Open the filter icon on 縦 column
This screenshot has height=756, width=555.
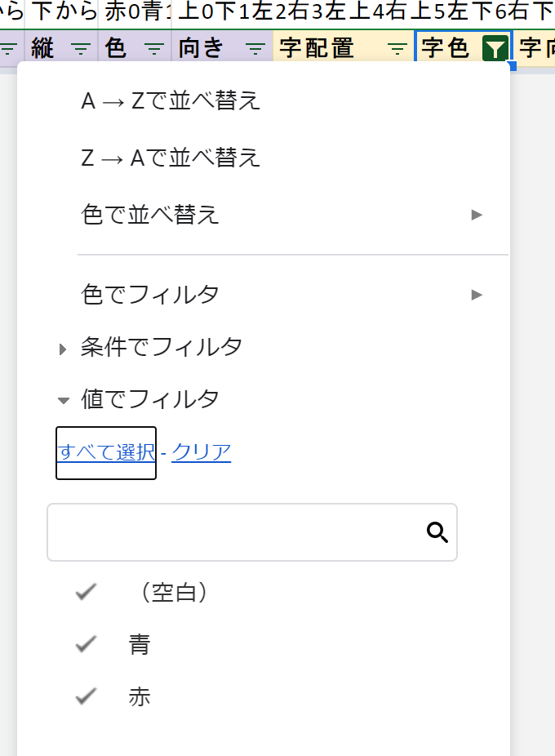click(x=80, y=49)
